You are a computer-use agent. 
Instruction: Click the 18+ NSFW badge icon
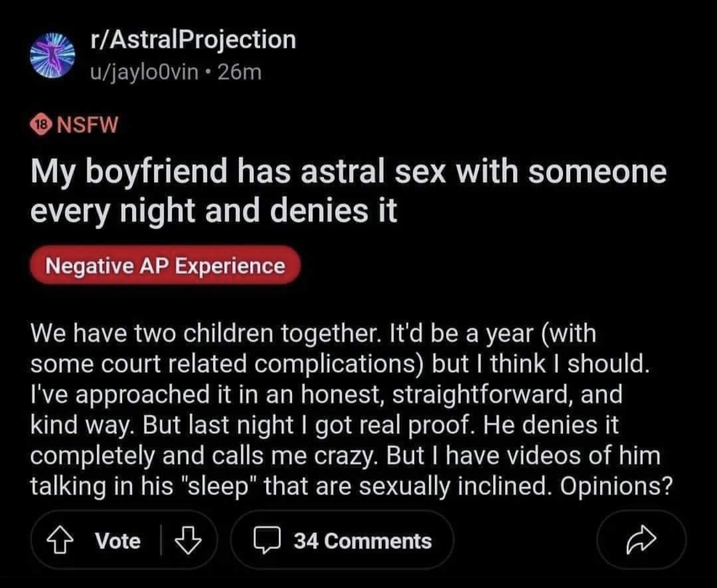pos(42,125)
